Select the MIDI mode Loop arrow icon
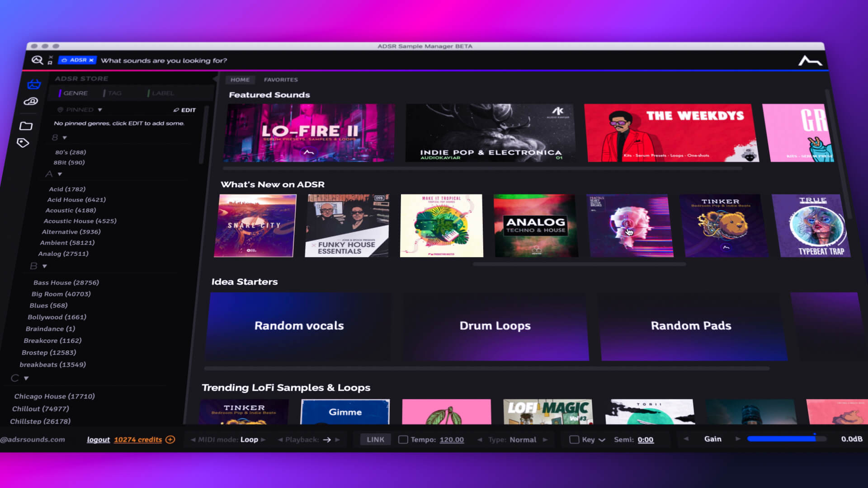868x488 pixels. click(x=264, y=440)
